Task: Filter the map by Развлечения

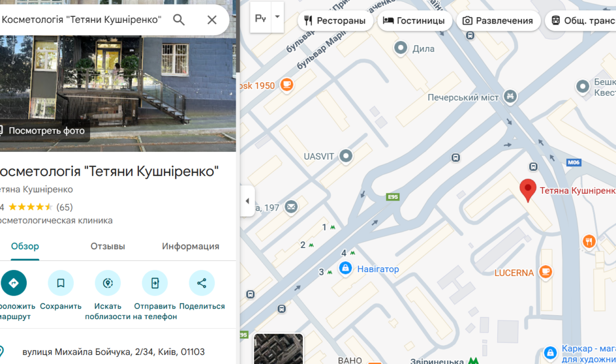Action: pos(498,20)
